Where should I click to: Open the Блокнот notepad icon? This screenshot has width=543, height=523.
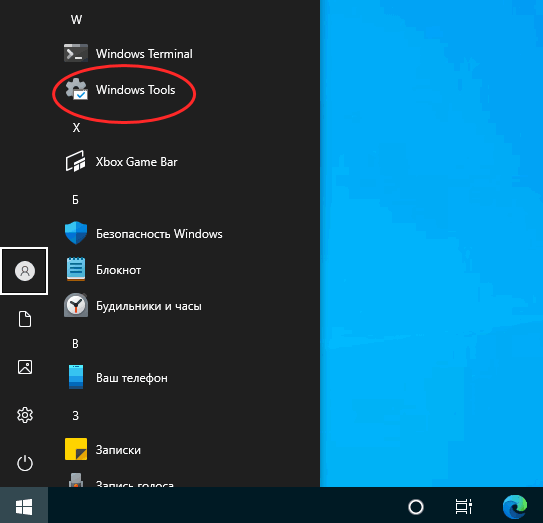pyautogui.click(x=76, y=269)
